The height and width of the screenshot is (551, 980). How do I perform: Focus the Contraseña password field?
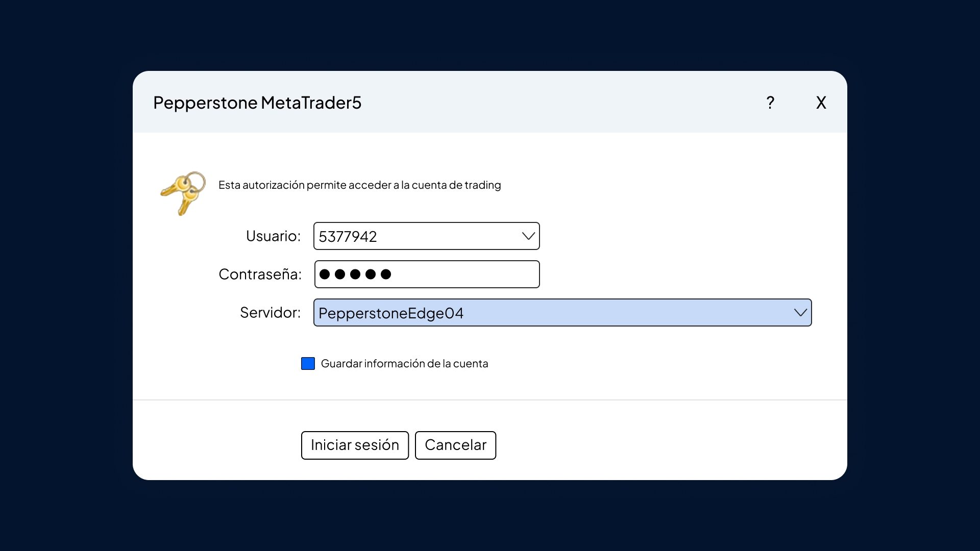459,274
